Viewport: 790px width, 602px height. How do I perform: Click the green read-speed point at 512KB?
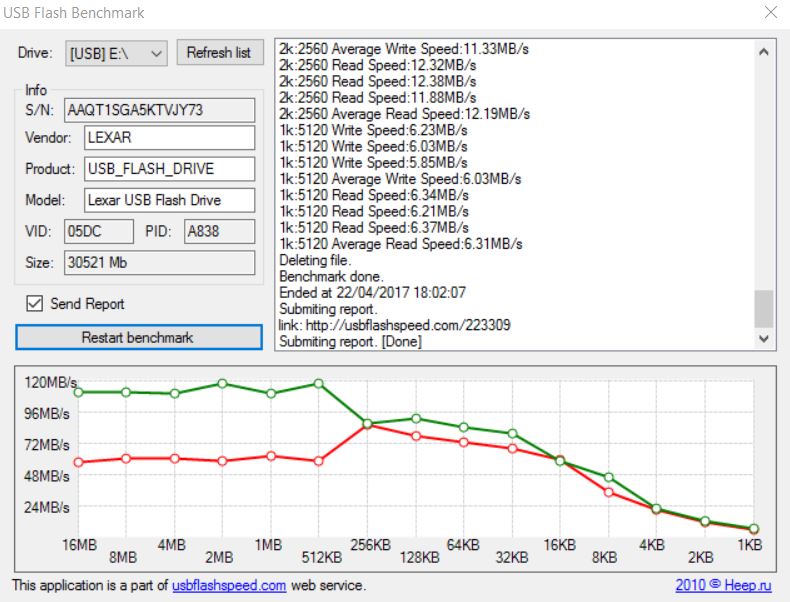click(318, 384)
